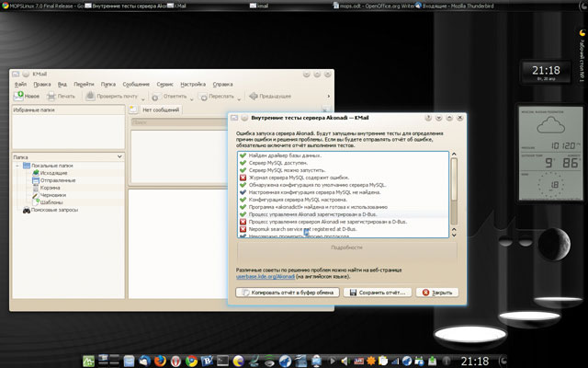Open the Настройка menu in KMail

(193, 84)
